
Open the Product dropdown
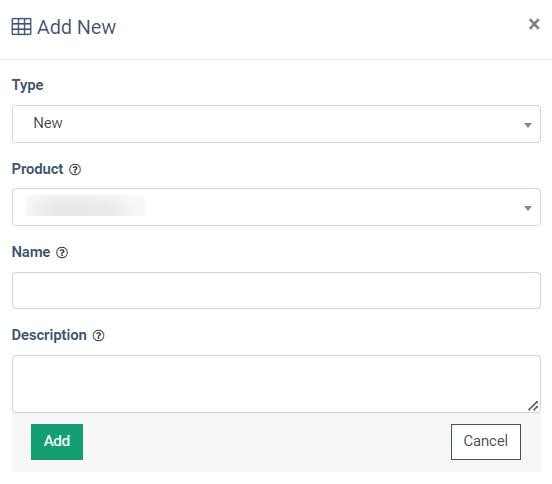[276, 207]
